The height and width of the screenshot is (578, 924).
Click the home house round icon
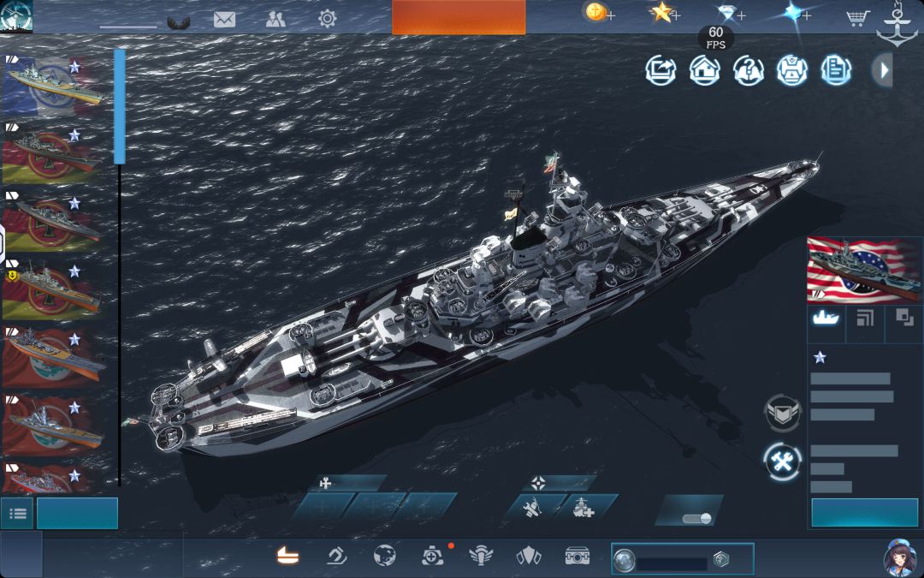coord(705,71)
